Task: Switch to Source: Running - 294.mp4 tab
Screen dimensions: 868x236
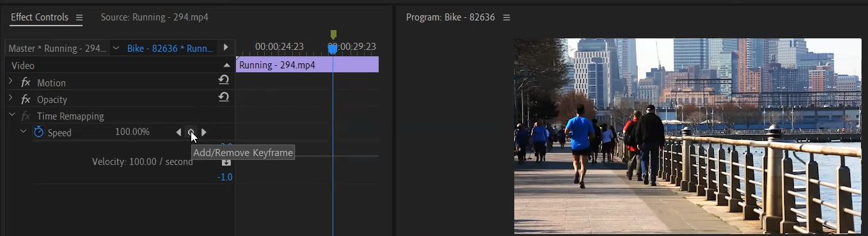Action: [x=154, y=17]
